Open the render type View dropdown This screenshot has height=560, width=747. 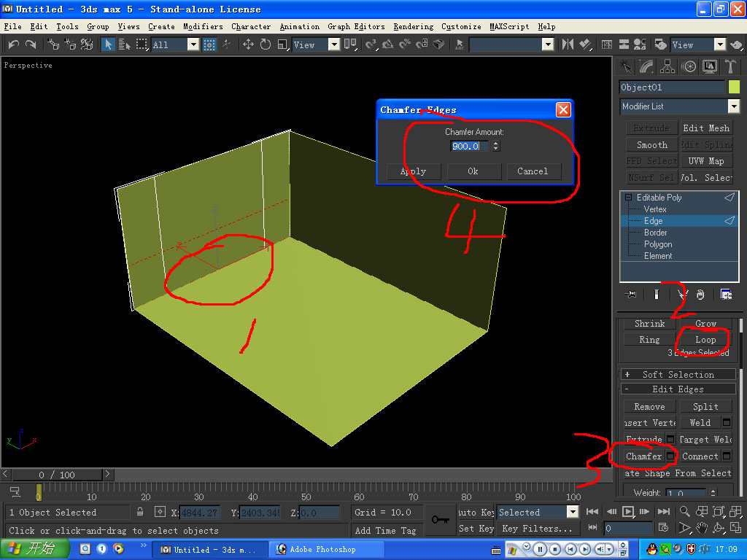click(x=719, y=44)
